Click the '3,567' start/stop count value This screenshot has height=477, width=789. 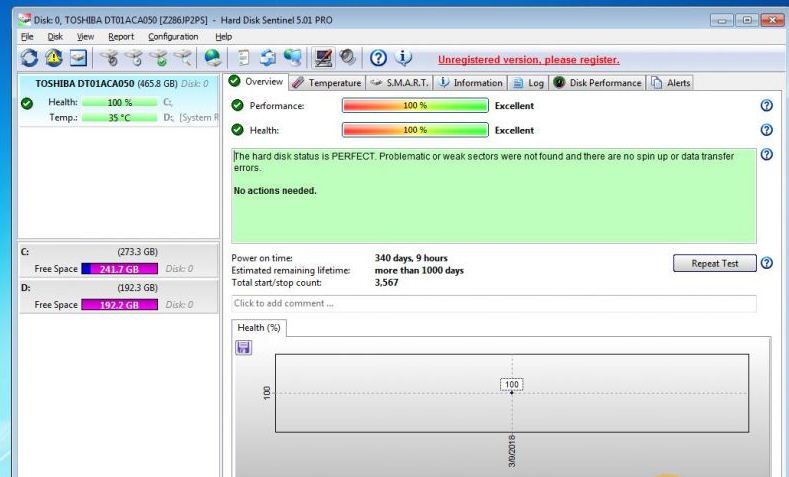click(x=386, y=283)
